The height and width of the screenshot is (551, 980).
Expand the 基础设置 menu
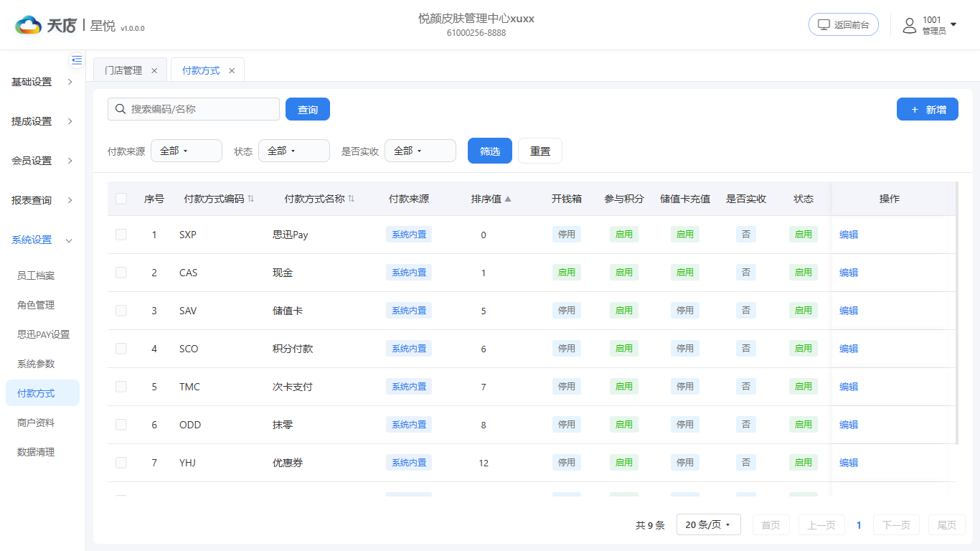42,82
